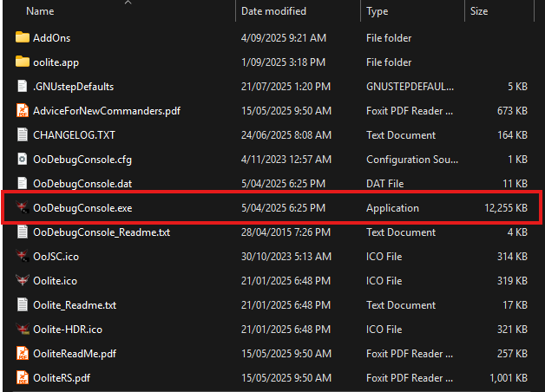Select Oolite.ico file name
This screenshot has width=545, height=392.
55,281
